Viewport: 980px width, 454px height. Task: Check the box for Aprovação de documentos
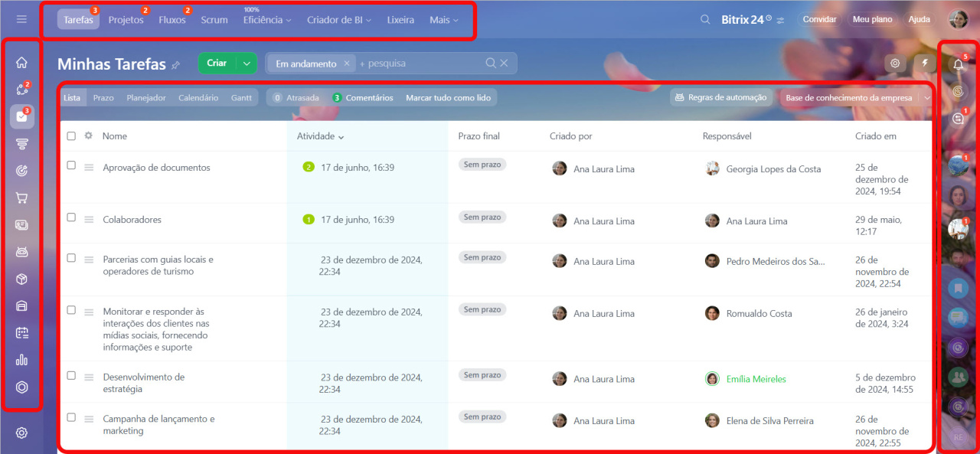pyautogui.click(x=71, y=165)
